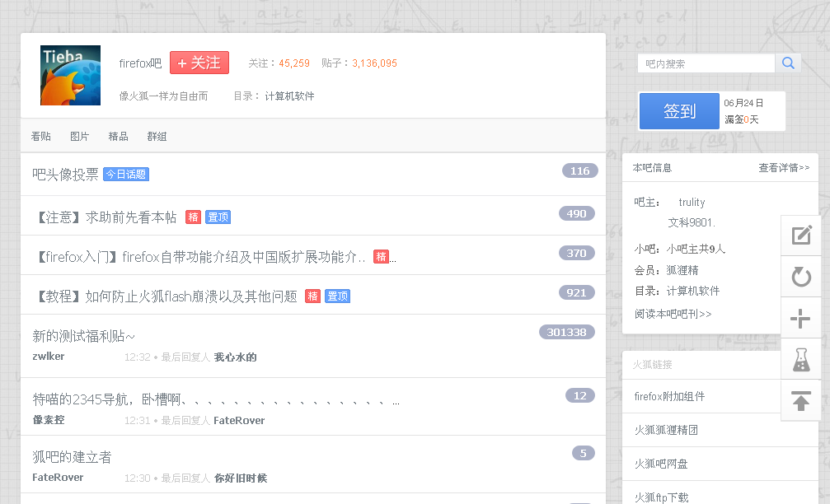Type in the 吧内搜索 search field

(706, 63)
